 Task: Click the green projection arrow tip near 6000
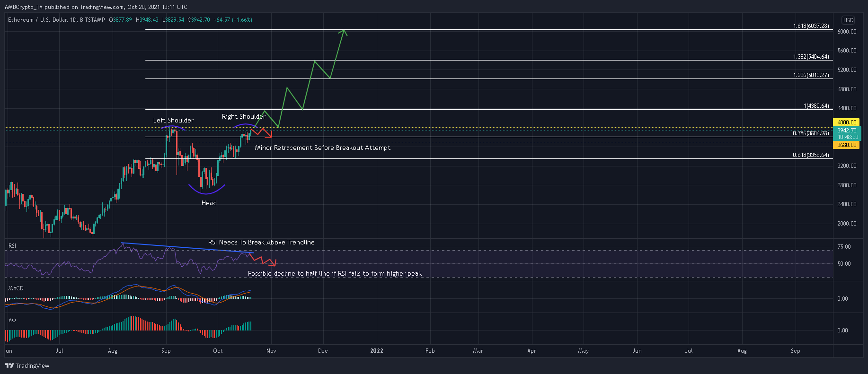(x=344, y=31)
